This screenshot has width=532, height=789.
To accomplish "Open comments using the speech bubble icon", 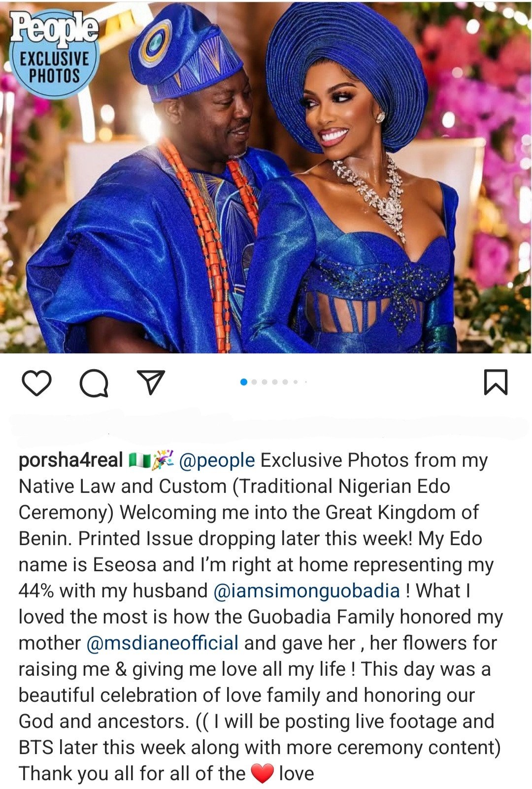I will (x=94, y=383).
